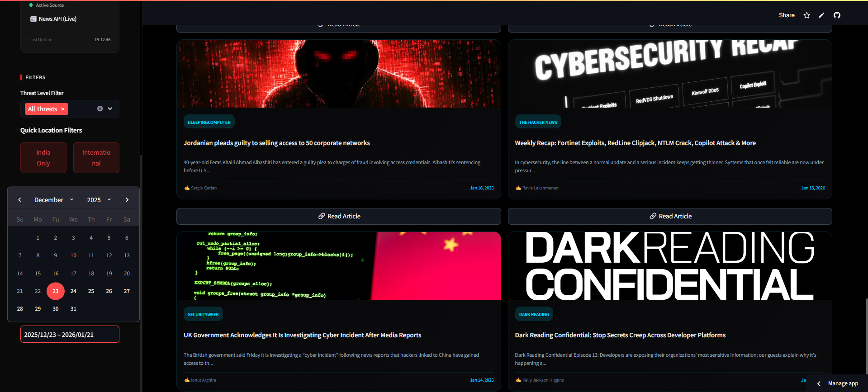Click the Weekly Recap Fortinet Exploits headline
868x392 pixels.
tap(635, 143)
